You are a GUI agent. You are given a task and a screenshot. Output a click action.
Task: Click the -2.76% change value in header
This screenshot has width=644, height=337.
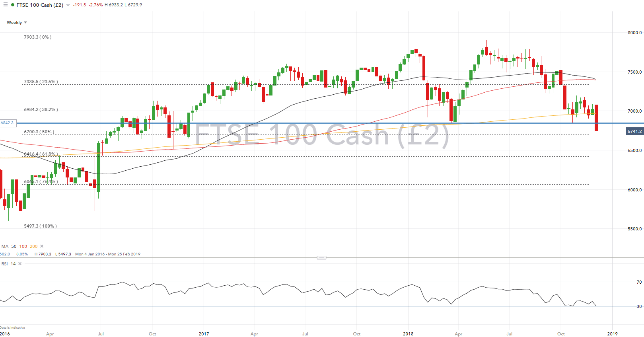[95, 5]
